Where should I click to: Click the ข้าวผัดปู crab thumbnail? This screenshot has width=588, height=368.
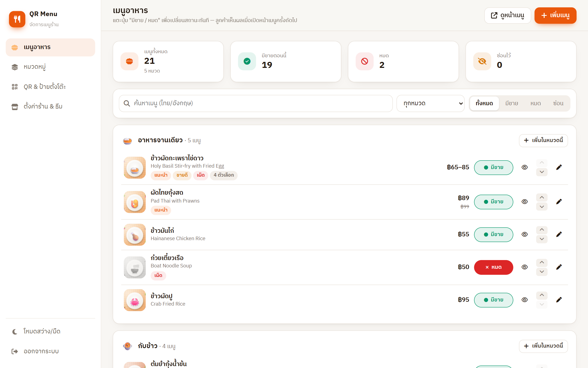click(x=135, y=300)
